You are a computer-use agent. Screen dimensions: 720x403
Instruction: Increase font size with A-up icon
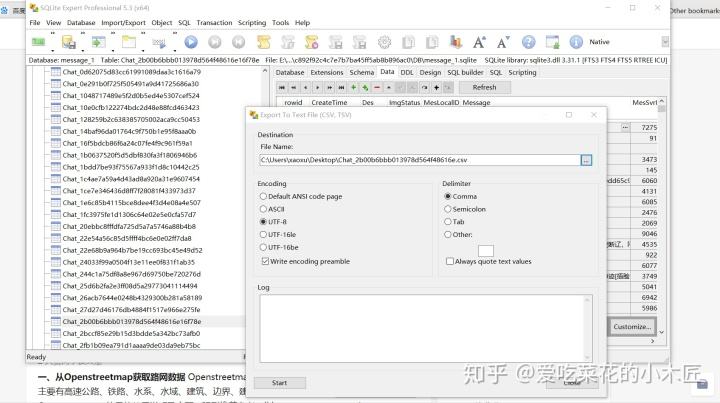(479, 42)
